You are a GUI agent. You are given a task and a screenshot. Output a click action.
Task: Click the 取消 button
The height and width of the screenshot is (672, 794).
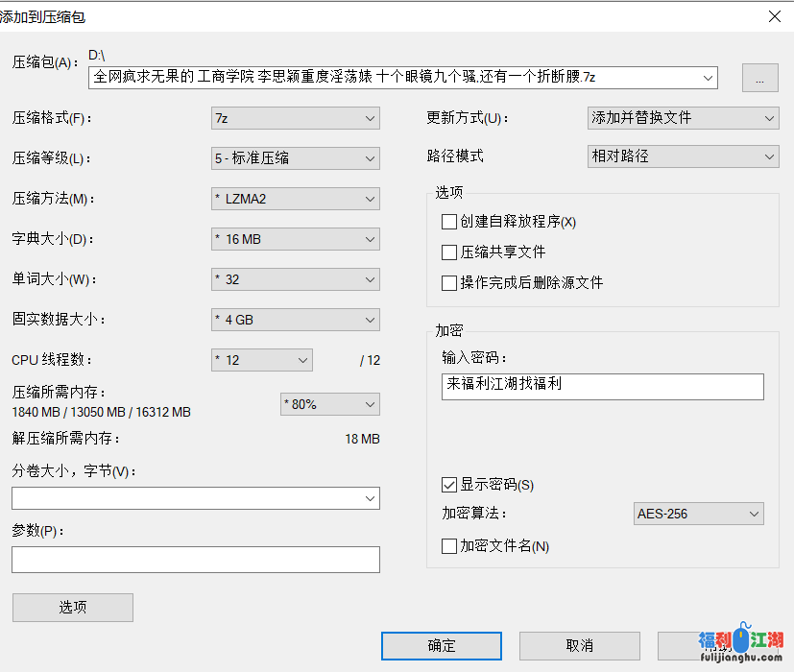pos(579,645)
